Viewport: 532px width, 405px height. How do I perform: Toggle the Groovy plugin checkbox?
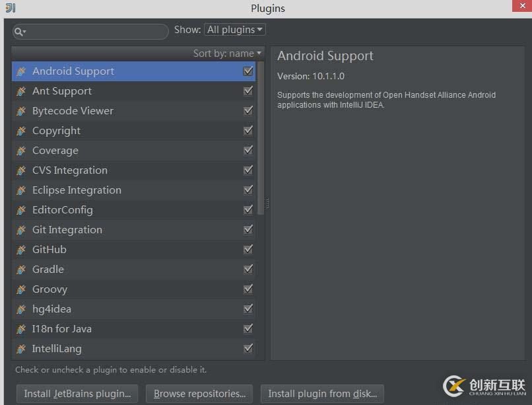[248, 289]
